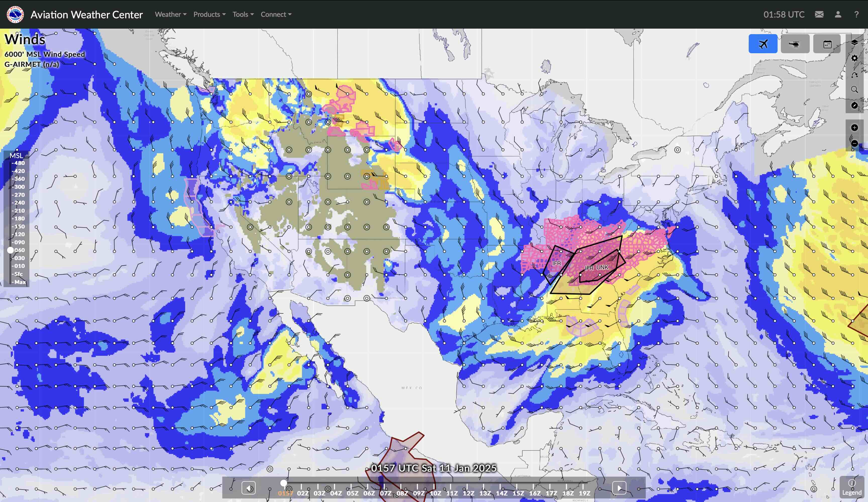Expand the Products dropdown menu
Screen dimensions: 868x502
[209, 15]
